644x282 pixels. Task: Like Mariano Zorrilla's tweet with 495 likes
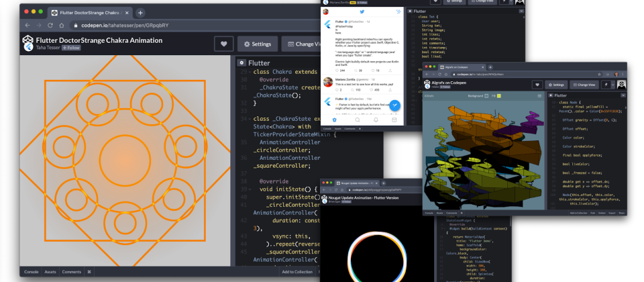[x=371, y=89]
